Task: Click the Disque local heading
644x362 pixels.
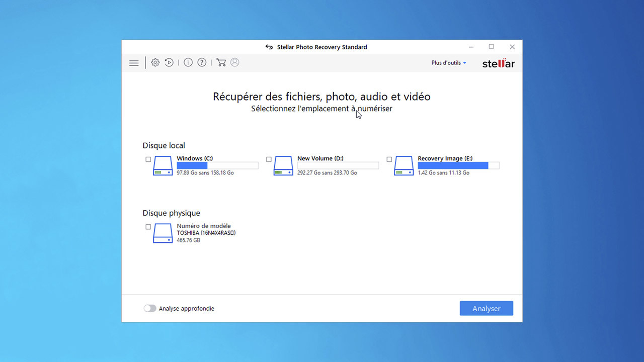Action: [164, 146]
